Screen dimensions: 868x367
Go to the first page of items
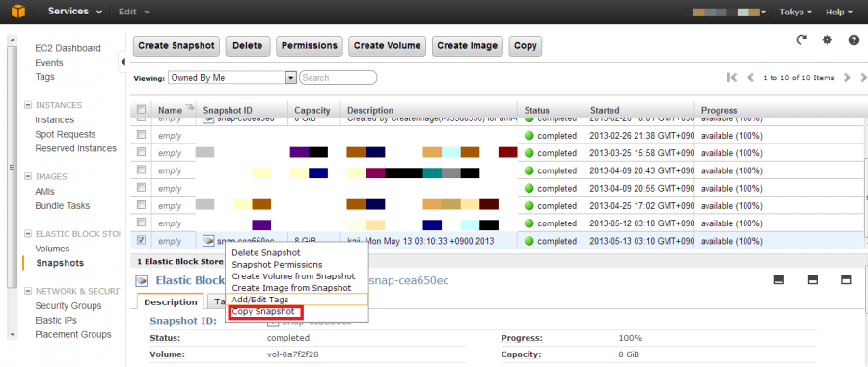click(x=732, y=78)
